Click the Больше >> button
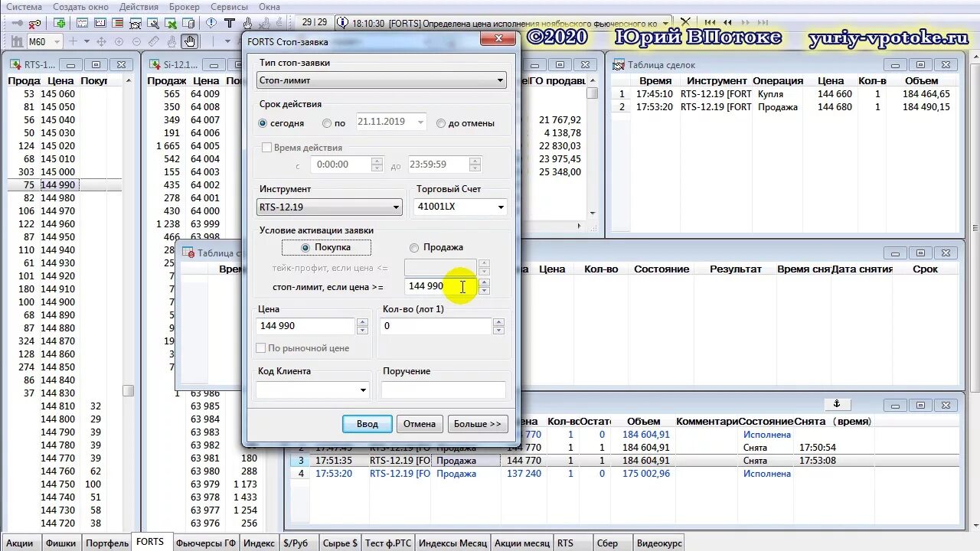Image resolution: width=980 pixels, height=551 pixels. coord(477,424)
